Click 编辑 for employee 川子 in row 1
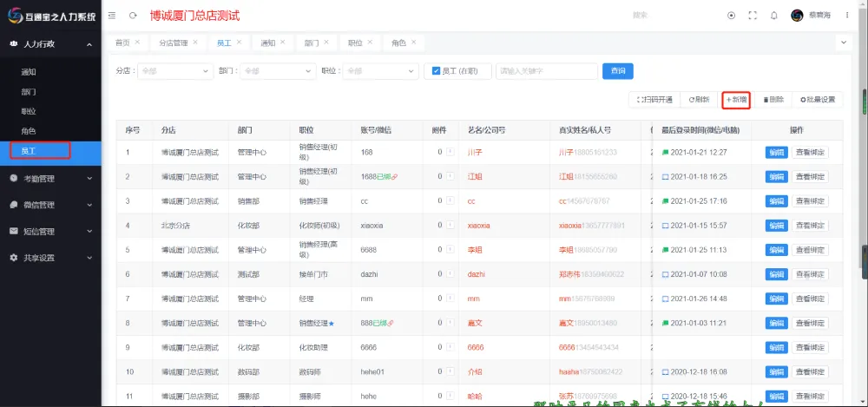 pos(775,153)
